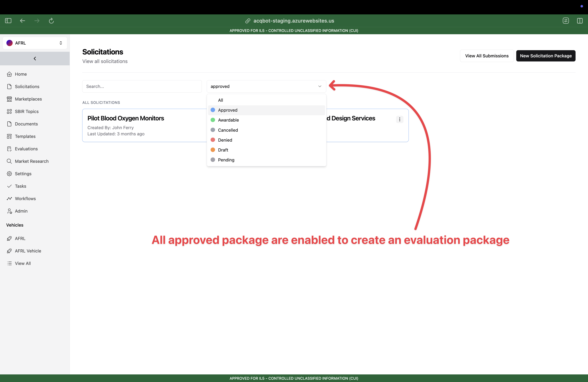Open Pilot Blood Oxygen Monitors card
Viewport: 588px width, 382px height.
[144, 125]
